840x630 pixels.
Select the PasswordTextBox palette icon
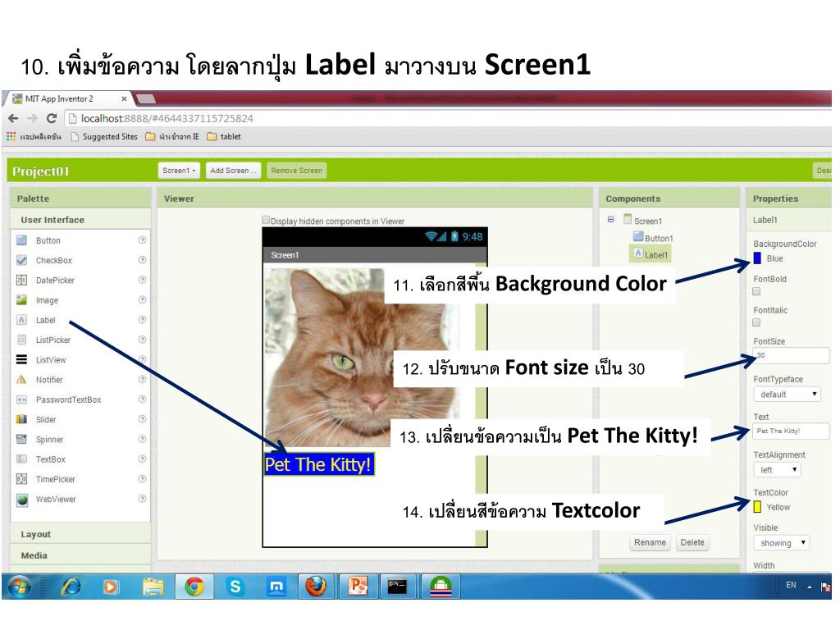pyautogui.click(x=21, y=399)
